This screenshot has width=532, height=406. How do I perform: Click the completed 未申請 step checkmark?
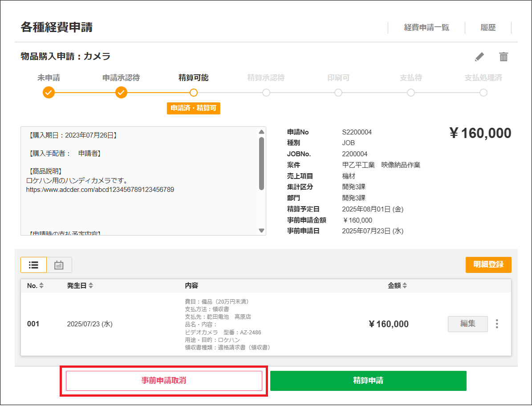(x=49, y=93)
